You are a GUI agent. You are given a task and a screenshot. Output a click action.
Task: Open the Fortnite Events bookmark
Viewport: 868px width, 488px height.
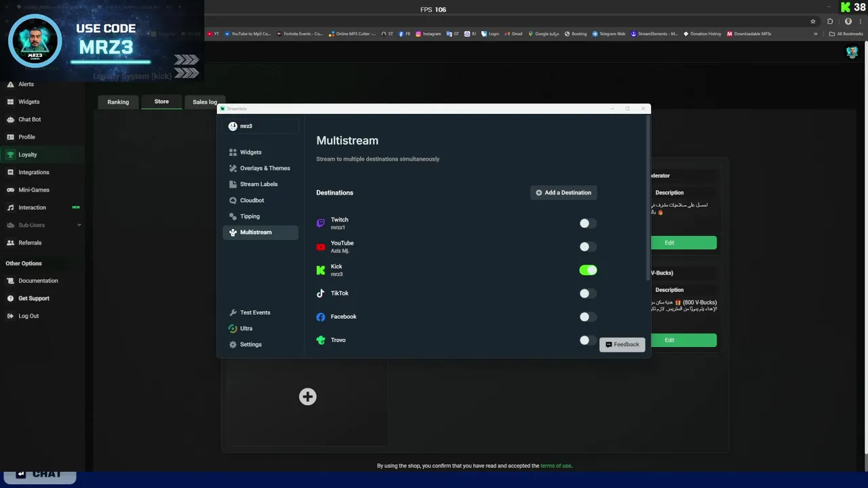300,34
